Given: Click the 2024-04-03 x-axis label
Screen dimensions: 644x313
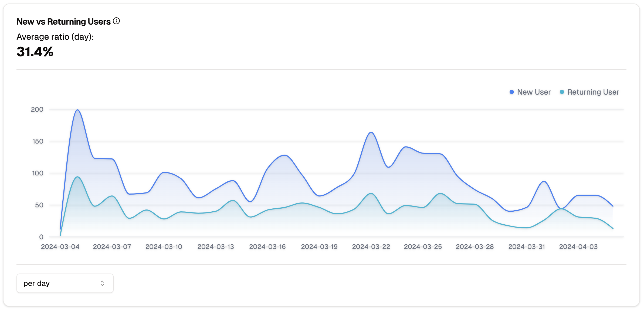Looking at the screenshot, I should point(578,247).
